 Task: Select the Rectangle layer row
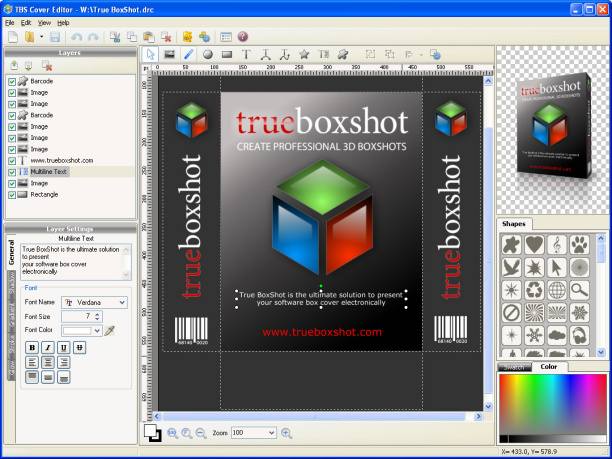pos(70,195)
